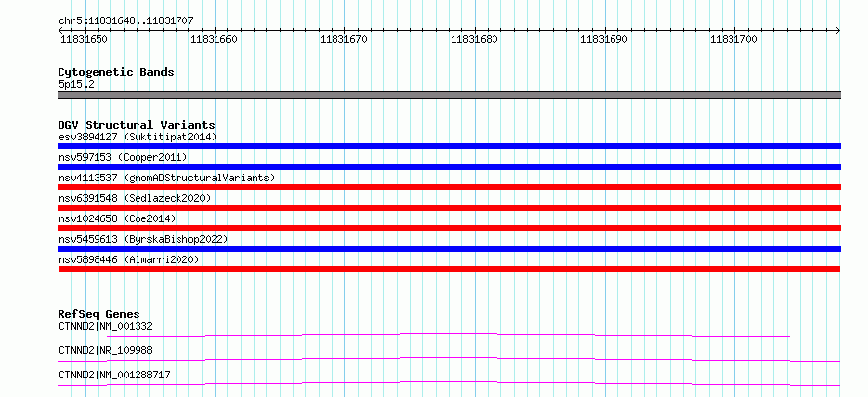The height and width of the screenshot is (397, 868).
Task: Click the chr5:11831648..11831707 region label
Action: pyautogui.click(x=126, y=21)
